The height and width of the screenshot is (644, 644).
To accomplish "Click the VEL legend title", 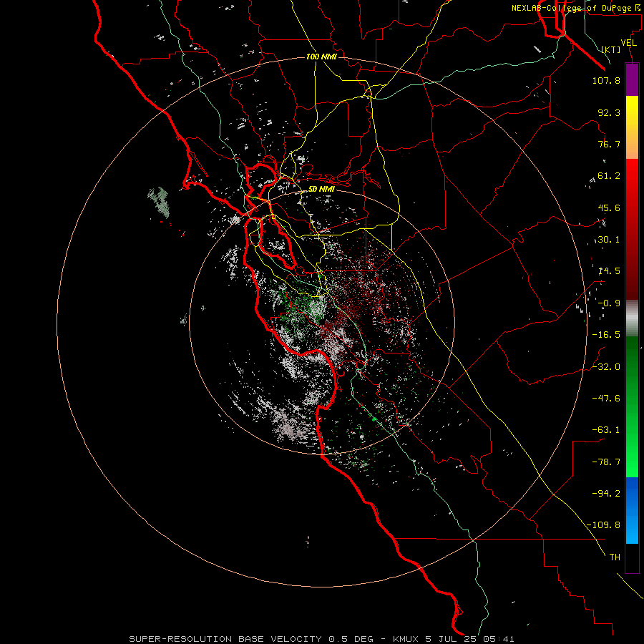I will [628, 43].
